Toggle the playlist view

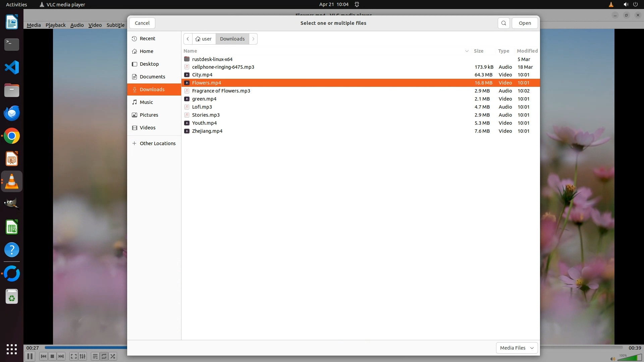pyautogui.click(x=95, y=356)
